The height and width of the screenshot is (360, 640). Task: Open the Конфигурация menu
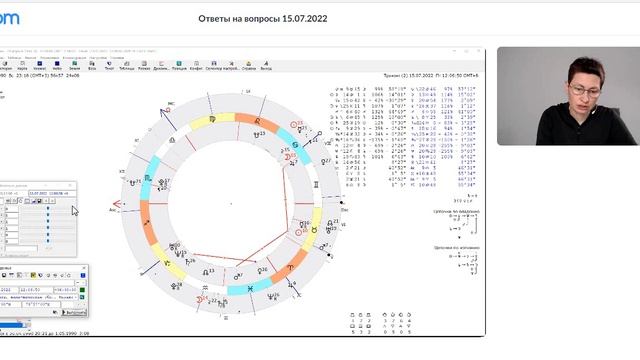tap(74, 58)
